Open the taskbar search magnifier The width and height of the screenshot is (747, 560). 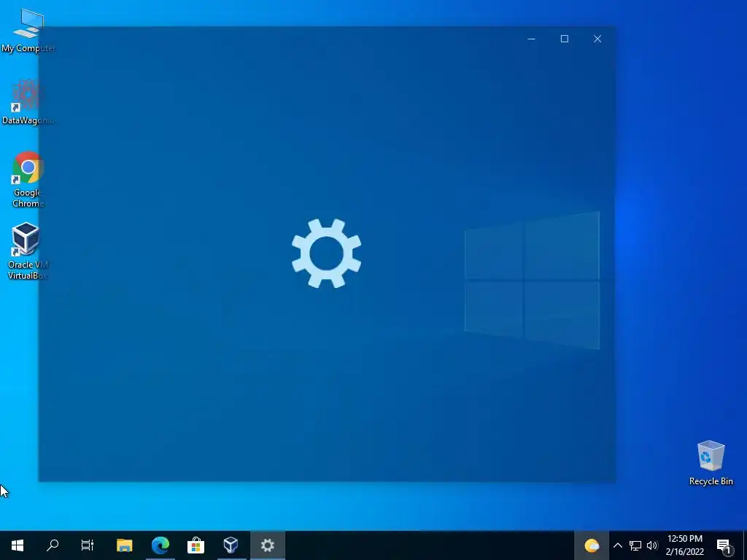pos(53,545)
